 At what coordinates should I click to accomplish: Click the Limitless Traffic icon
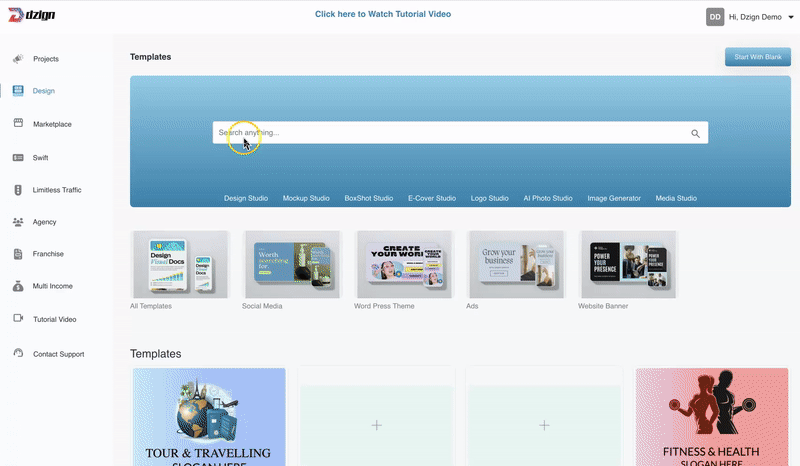coord(18,190)
